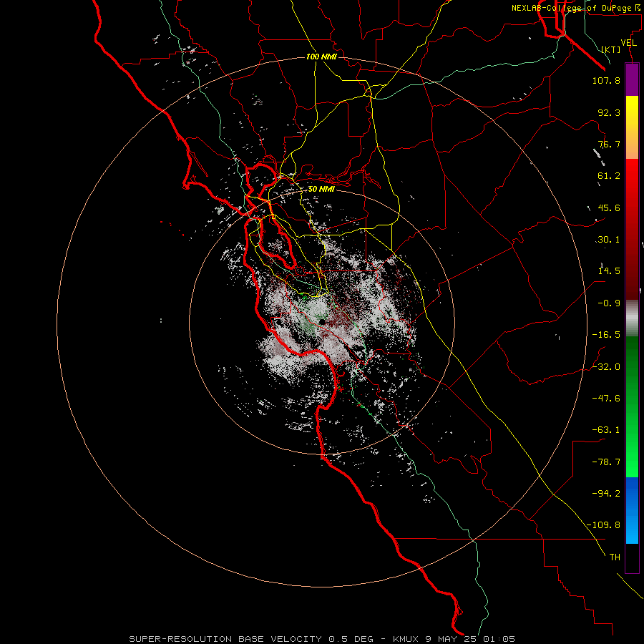644x644 pixels.
Task: Click the "9 MAY 25" date in caption
Action: (452, 639)
